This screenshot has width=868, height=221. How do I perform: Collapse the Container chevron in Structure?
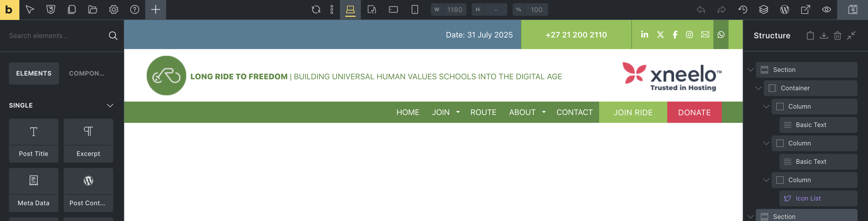(758, 88)
